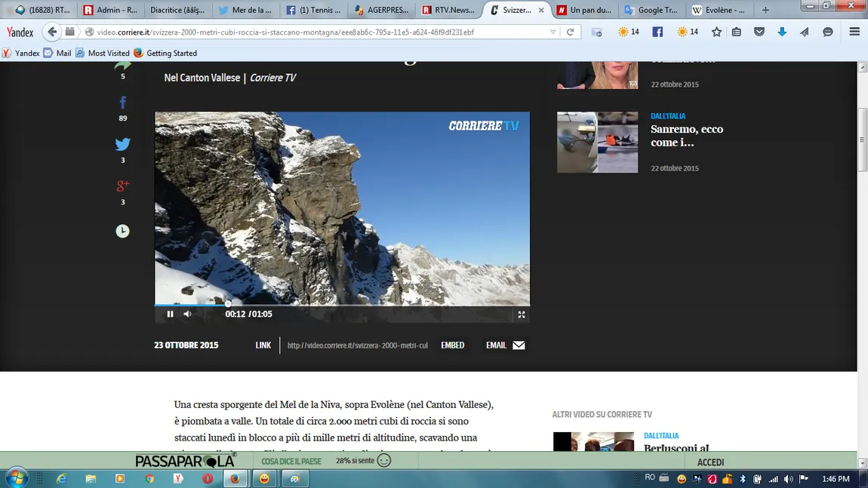
Task: Click the ACCEDI login button
Action: pos(710,462)
